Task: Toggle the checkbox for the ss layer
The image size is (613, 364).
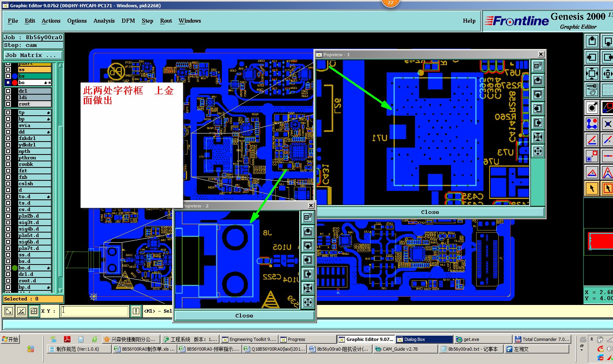Action: (8, 70)
